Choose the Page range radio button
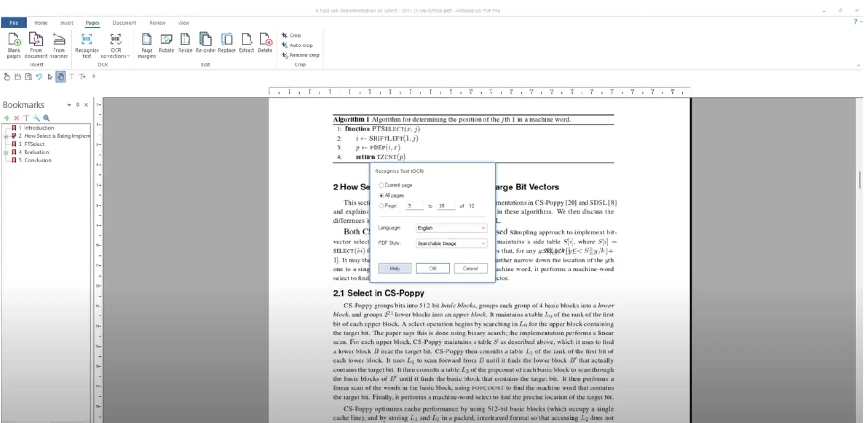 381,206
